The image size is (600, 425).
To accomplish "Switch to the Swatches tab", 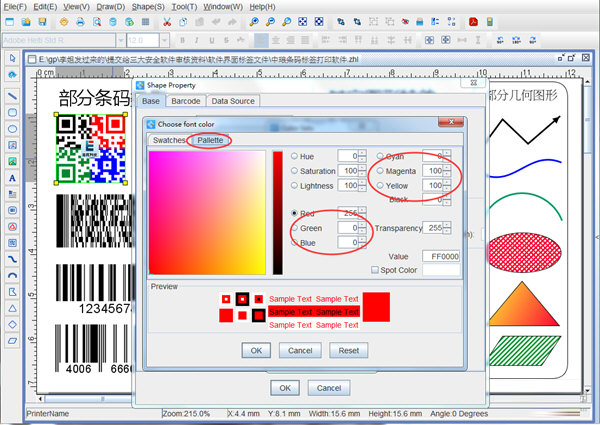I will click(x=169, y=140).
